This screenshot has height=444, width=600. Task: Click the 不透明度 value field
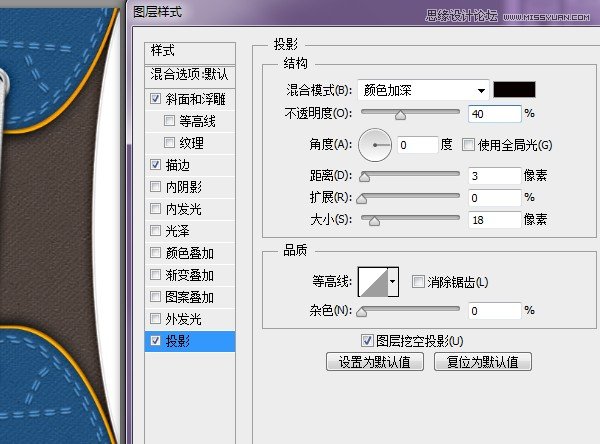click(x=494, y=114)
